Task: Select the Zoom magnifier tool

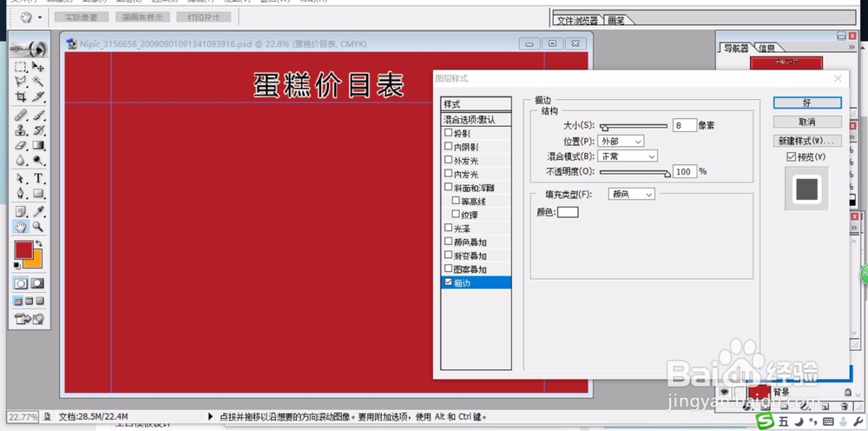Action: [37, 227]
